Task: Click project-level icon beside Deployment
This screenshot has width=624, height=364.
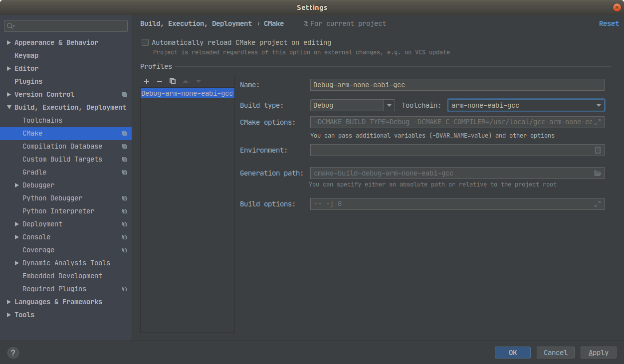Action: click(124, 224)
